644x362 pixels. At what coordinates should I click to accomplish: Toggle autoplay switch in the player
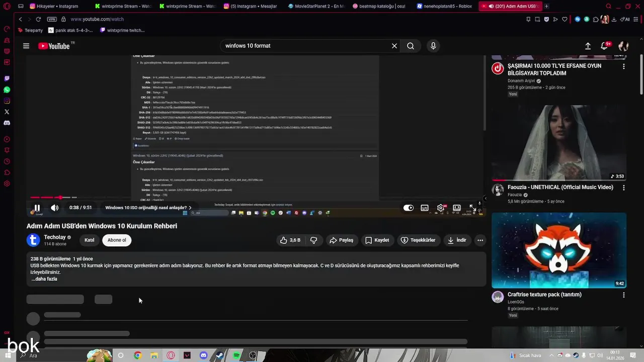(x=409, y=208)
